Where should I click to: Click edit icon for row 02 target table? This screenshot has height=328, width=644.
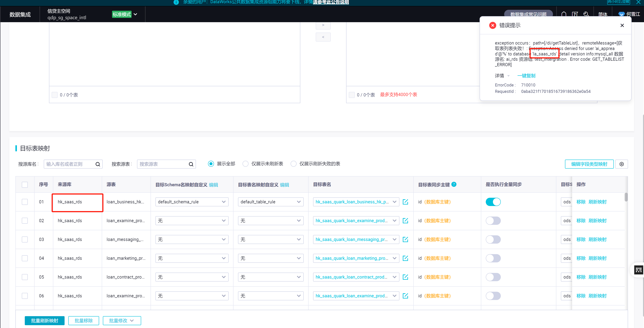click(405, 221)
